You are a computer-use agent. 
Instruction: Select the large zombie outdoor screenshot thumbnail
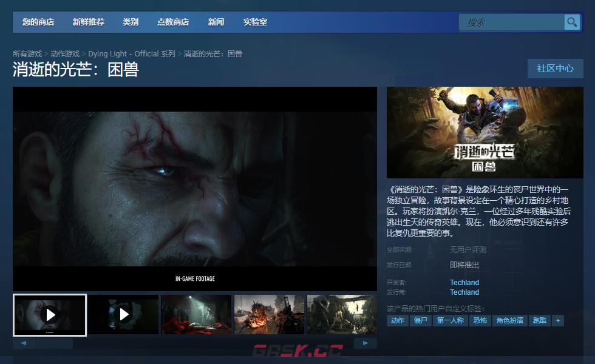pos(342,314)
